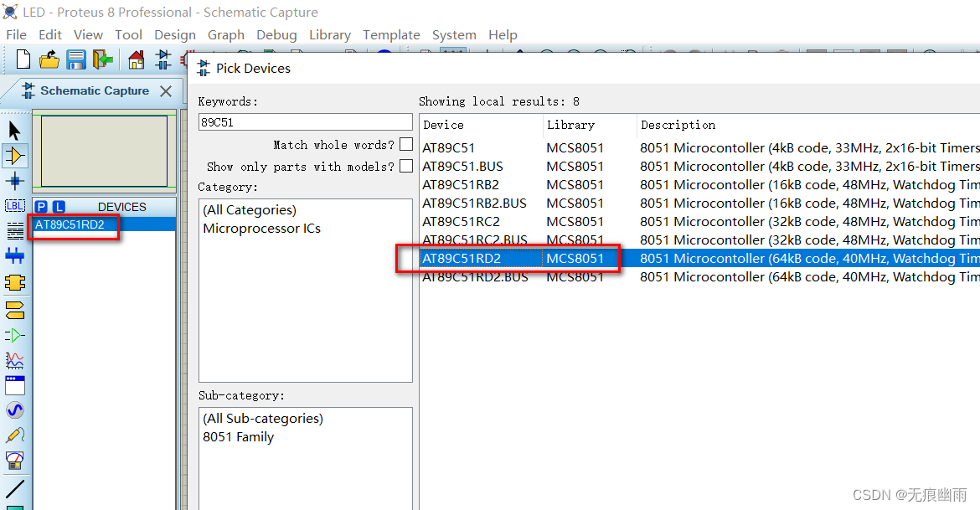Select AT89C51RD2 in results table
The height and width of the screenshot is (510, 980).
(x=700, y=258)
